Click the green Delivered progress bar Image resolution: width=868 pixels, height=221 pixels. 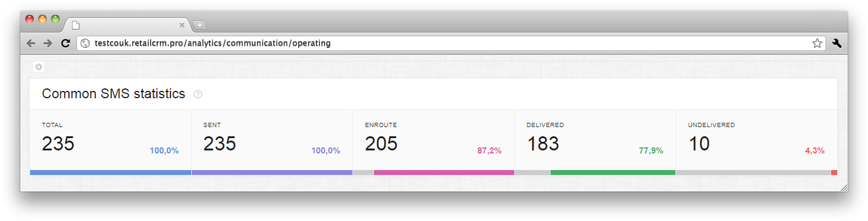click(613, 173)
